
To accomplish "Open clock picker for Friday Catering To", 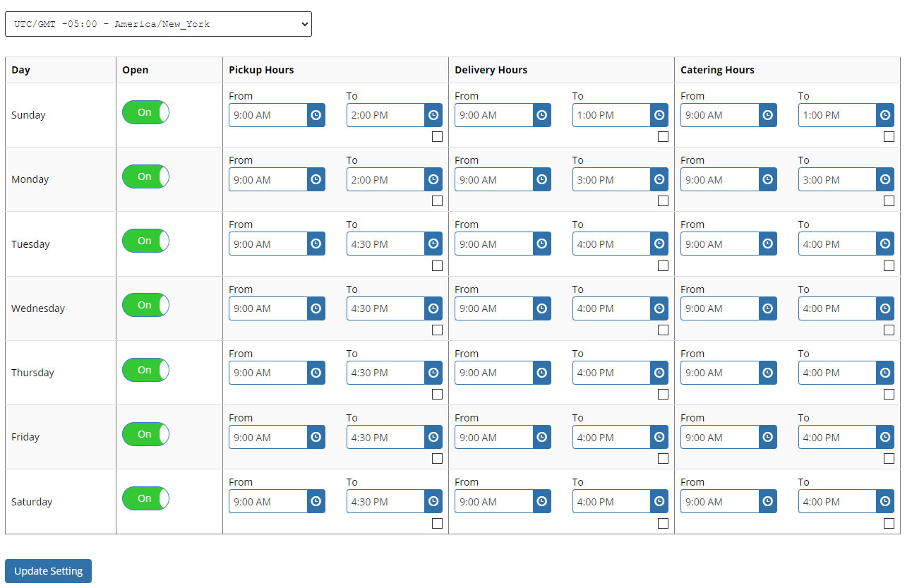I will (x=885, y=437).
